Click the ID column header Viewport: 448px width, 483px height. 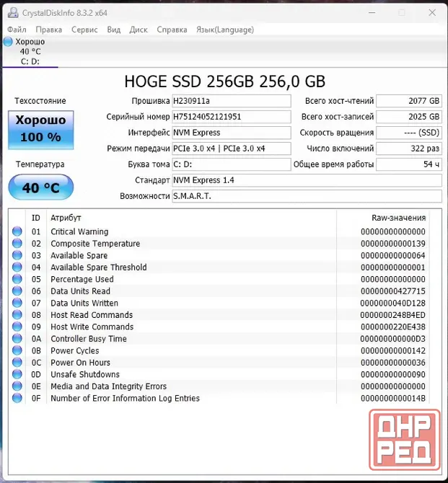tap(36, 218)
